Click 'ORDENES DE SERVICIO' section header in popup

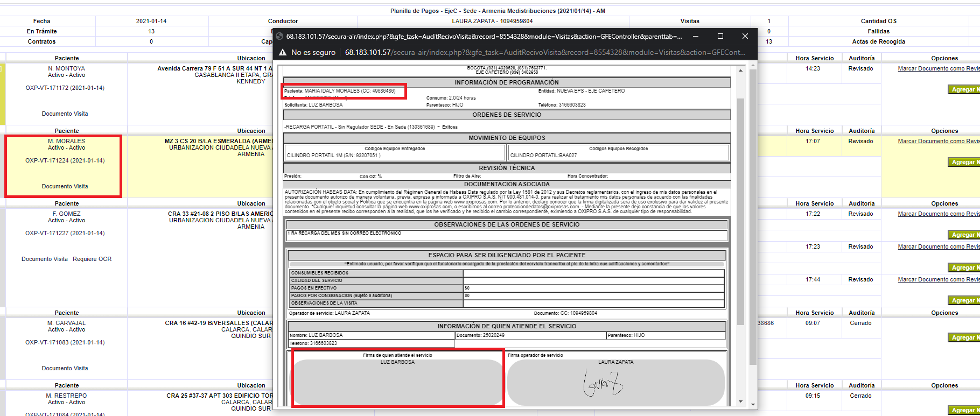point(507,115)
